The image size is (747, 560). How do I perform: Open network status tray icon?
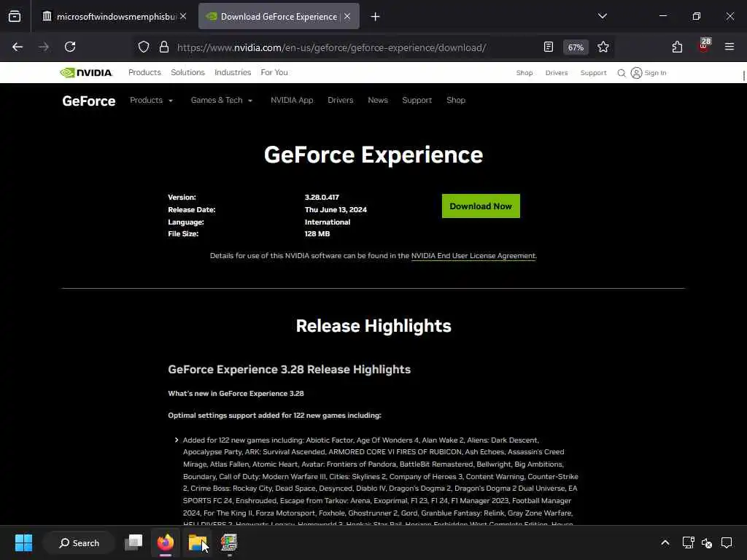point(688,542)
